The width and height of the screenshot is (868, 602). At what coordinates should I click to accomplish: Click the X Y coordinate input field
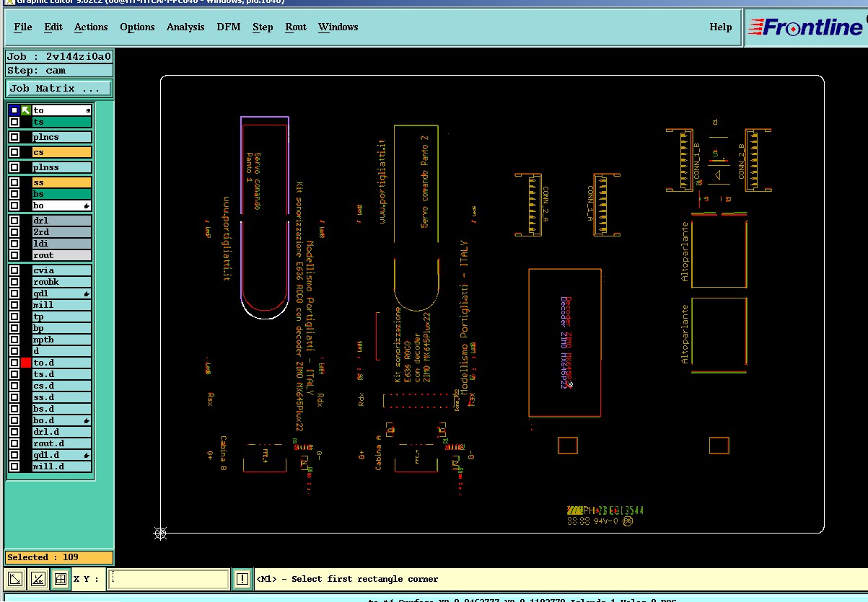[168, 578]
